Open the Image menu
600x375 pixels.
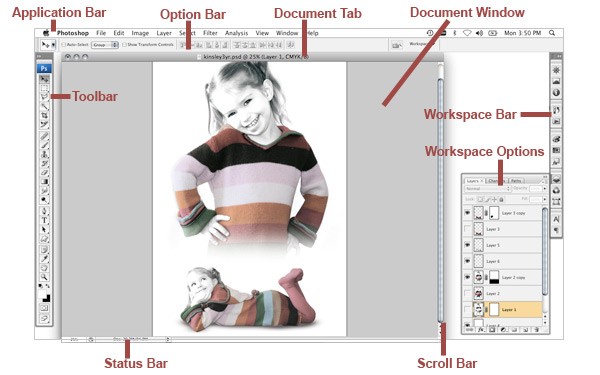pyautogui.click(x=140, y=33)
